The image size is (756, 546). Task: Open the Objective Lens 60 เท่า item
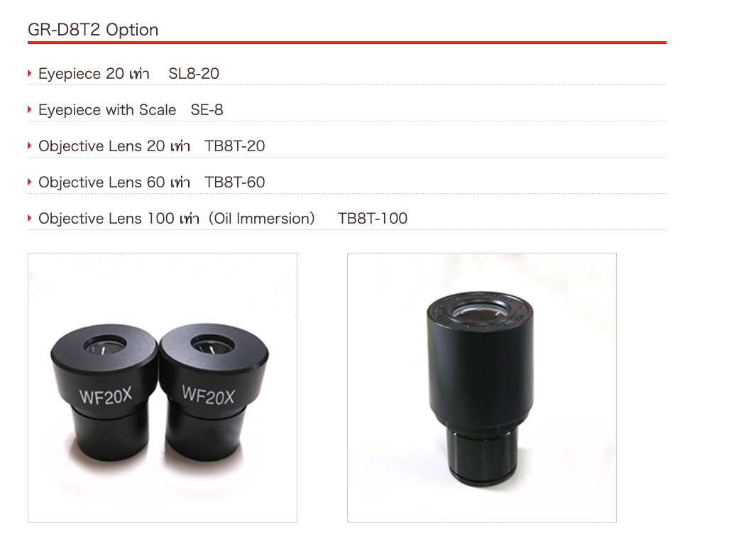(114, 182)
